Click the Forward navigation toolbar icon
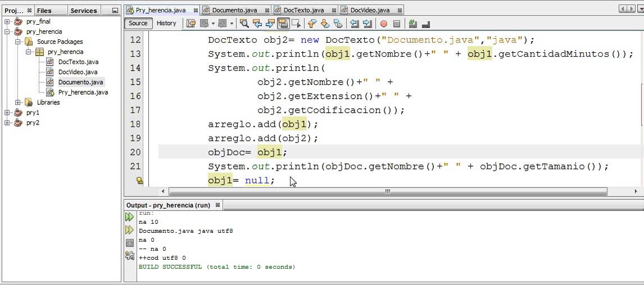Screen dimensions: 644x285 pyautogui.click(x=223, y=24)
